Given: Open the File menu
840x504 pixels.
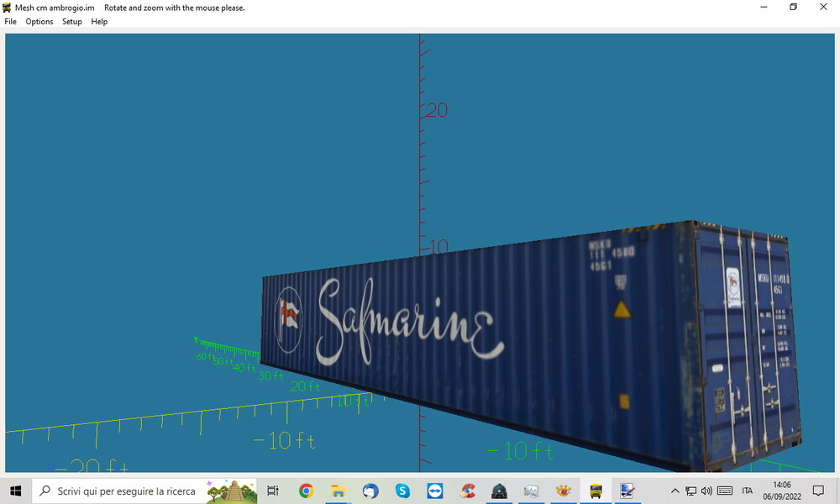Looking at the screenshot, I should pos(10,22).
